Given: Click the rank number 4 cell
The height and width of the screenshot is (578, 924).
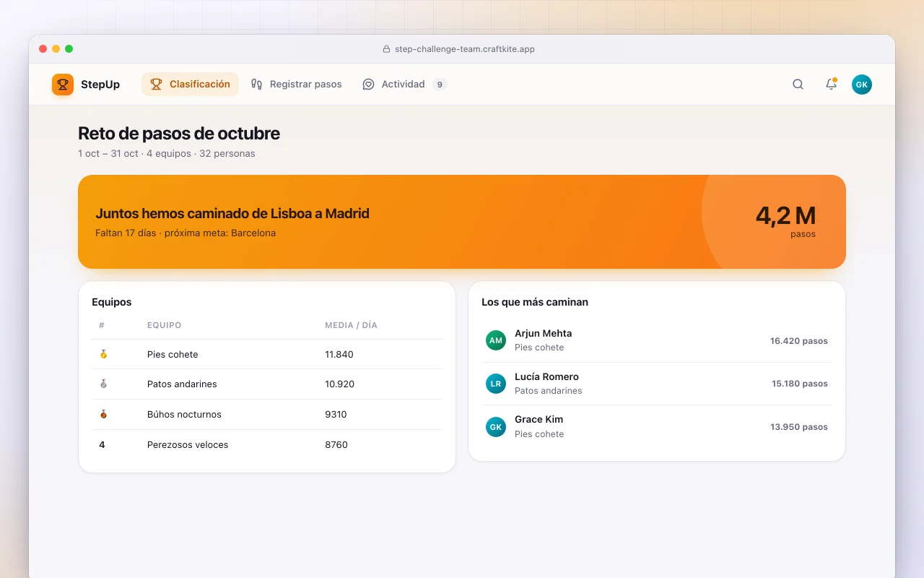Looking at the screenshot, I should pyautogui.click(x=102, y=445).
